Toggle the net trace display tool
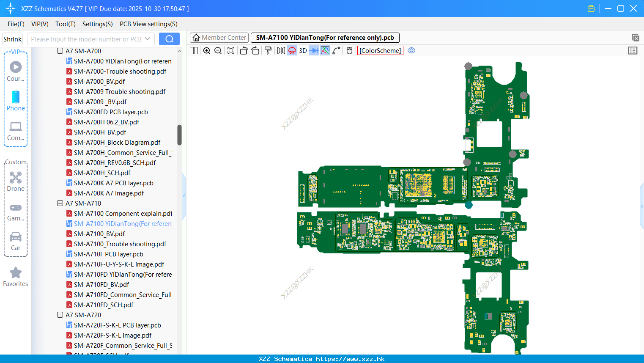 tap(325, 51)
